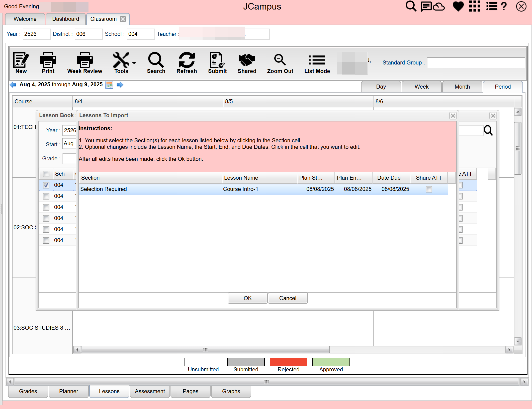This screenshot has height=409, width=532.
Task: Check the third 004 row checkbox
Action: (46, 207)
